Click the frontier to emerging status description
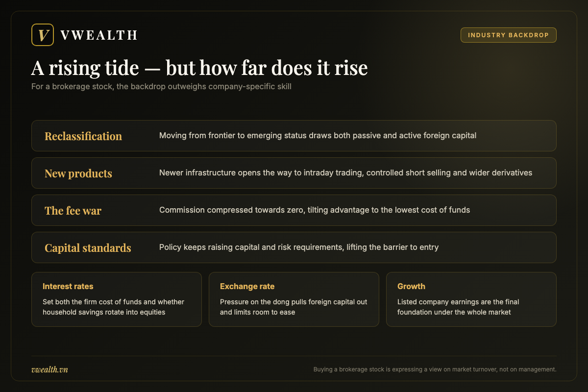The height and width of the screenshot is (392, 588). point(318,136)
